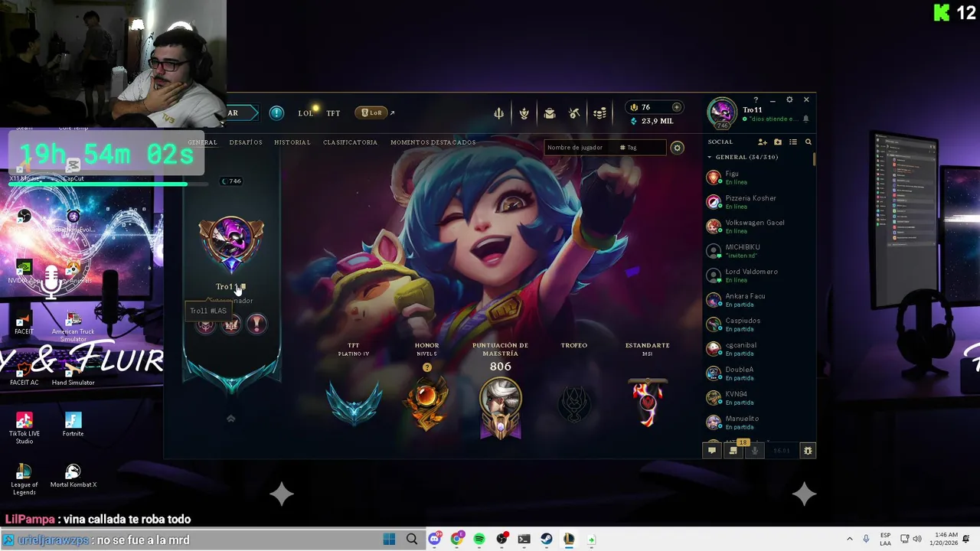Open the Store coins icon in client header
This screenshot has height=551, width=980.
click(600, 113)
